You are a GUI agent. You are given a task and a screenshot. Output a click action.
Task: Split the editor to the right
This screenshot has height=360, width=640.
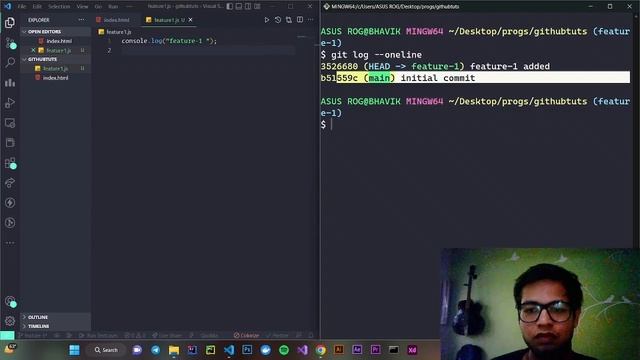[x=300, y=20]
